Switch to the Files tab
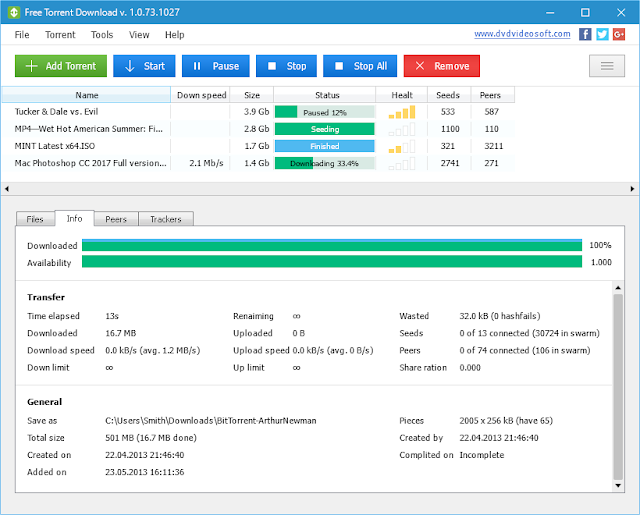This screenshot has height=515, width=640. 35,219
